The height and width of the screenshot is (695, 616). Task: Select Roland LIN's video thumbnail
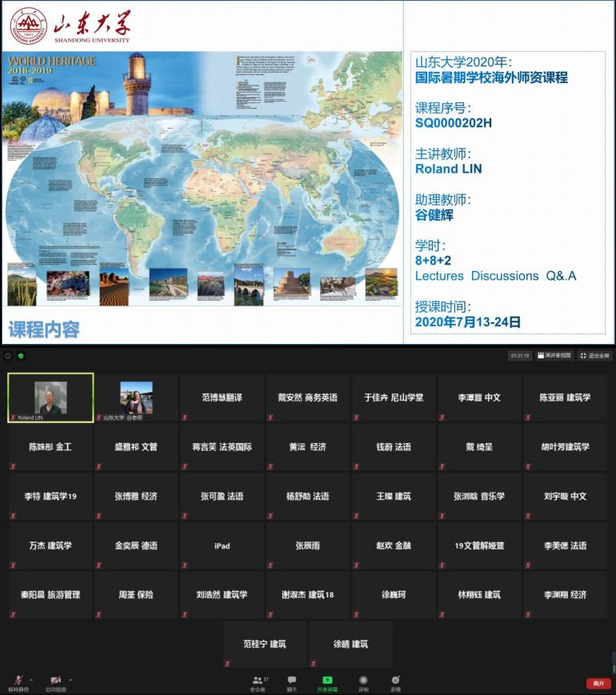50,397
